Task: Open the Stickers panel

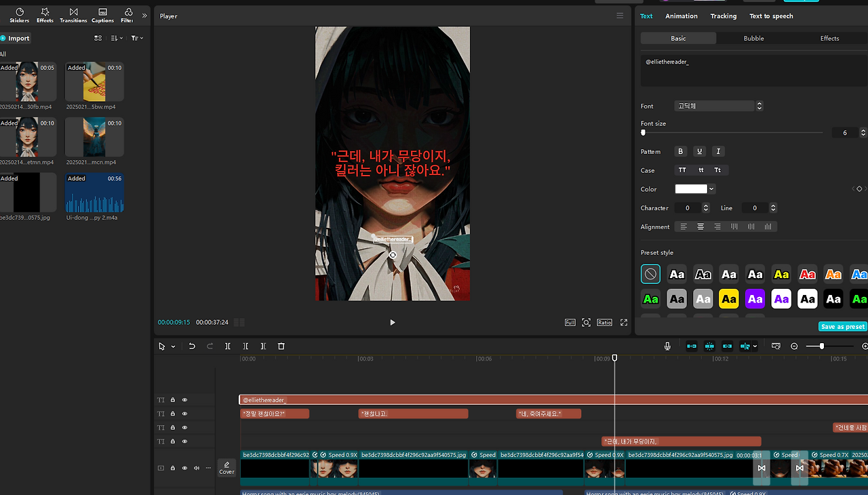Action: tap(19, 15)
